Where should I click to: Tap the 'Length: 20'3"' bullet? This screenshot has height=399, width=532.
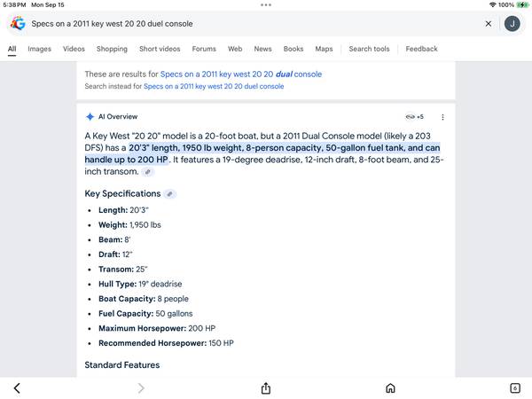123,210
